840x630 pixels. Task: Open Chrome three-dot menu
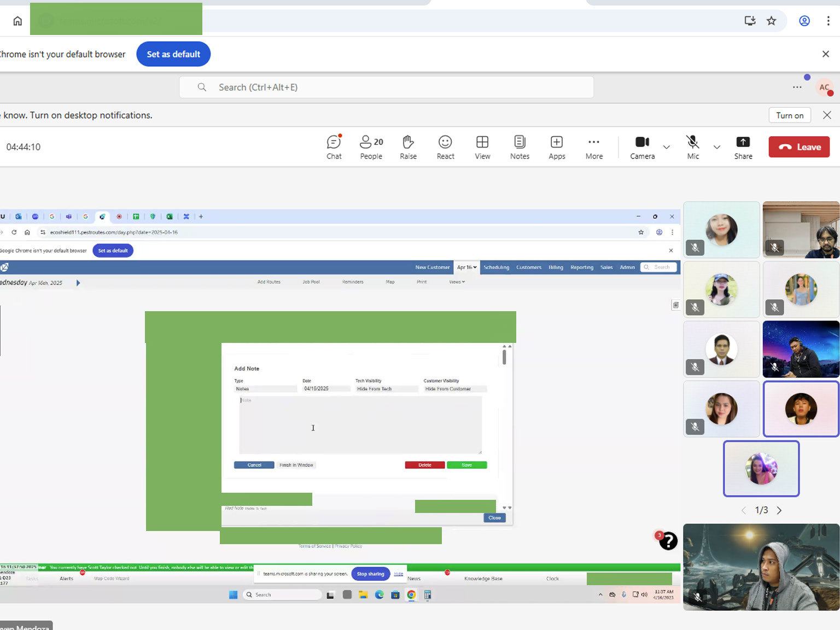(829, 21)
